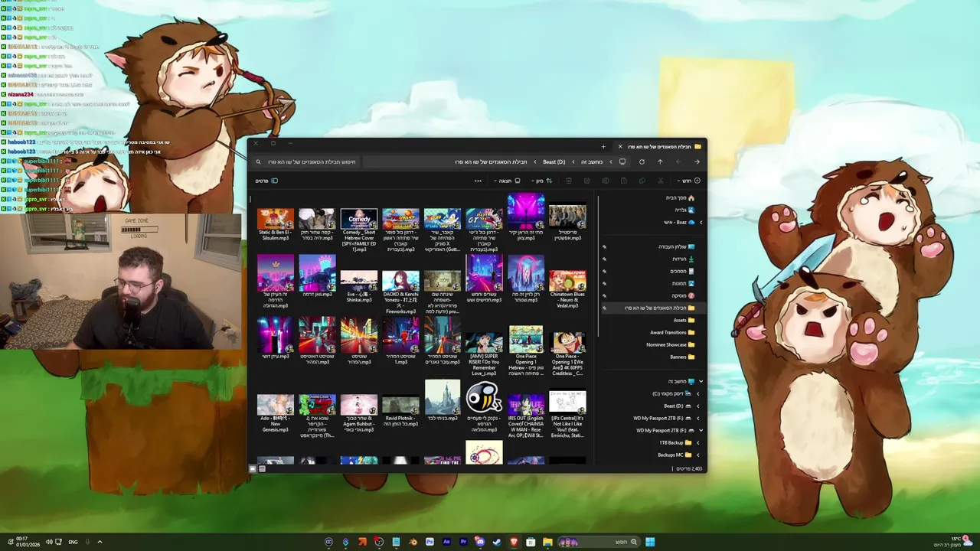Click the Share icon in Explorer toolbar
Image resolution: width=980 pixels, height=551 pixels.
[x=586, y=181]
